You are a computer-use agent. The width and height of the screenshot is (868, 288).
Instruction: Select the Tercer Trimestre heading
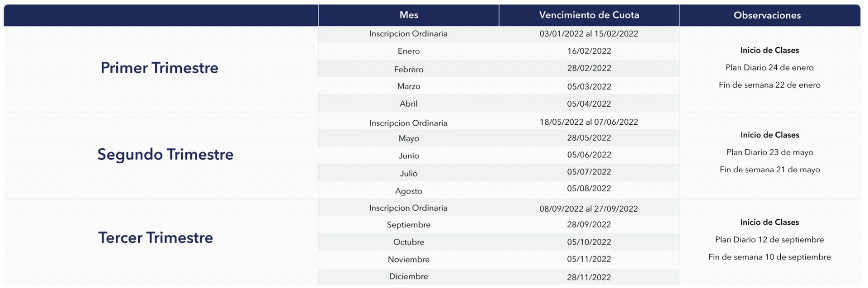156,237
